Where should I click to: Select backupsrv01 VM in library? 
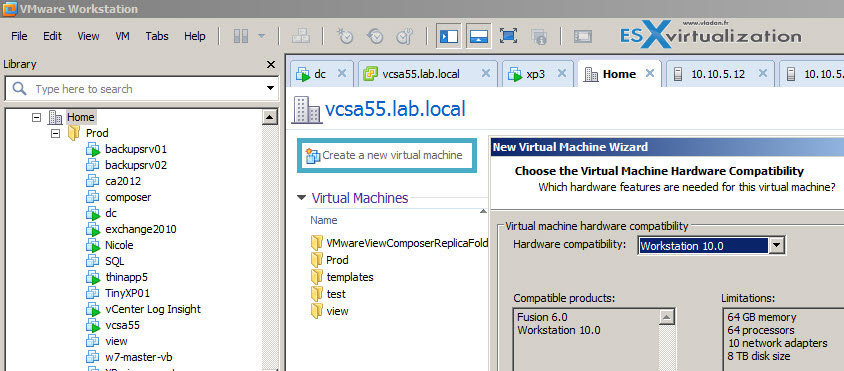(136, 149)
